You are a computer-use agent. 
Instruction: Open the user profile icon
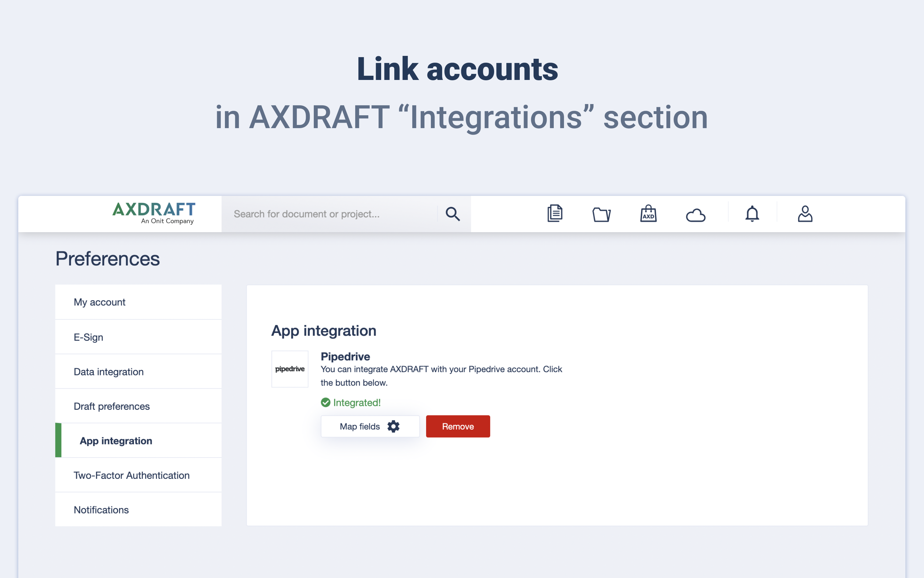pyautogui.click(x=805, y=214)
